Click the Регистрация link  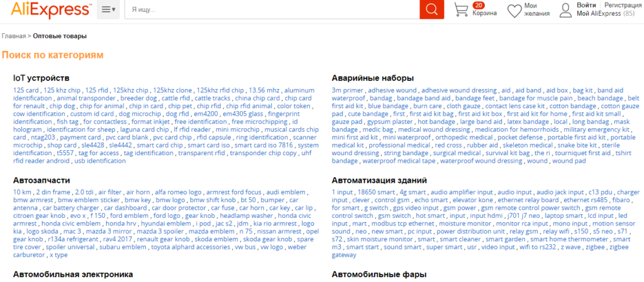click(623, 5)
